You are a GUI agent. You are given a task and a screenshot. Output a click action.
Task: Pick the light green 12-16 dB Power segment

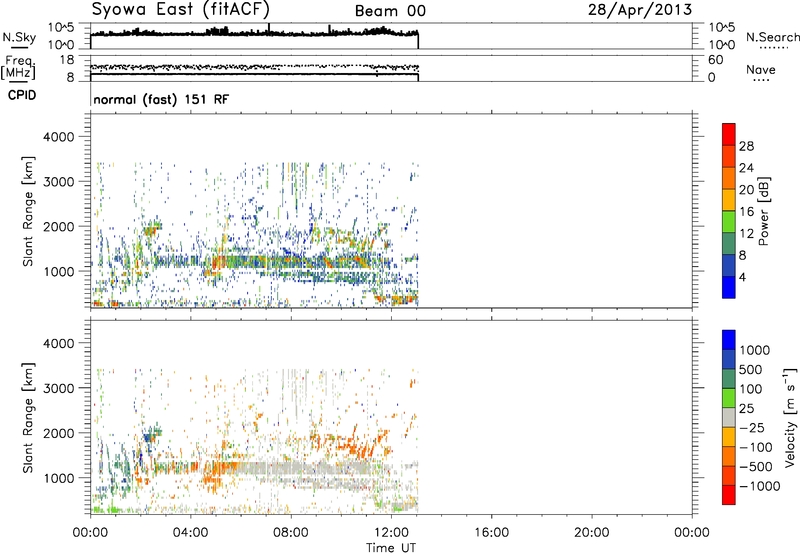click(x=729, y=221)
